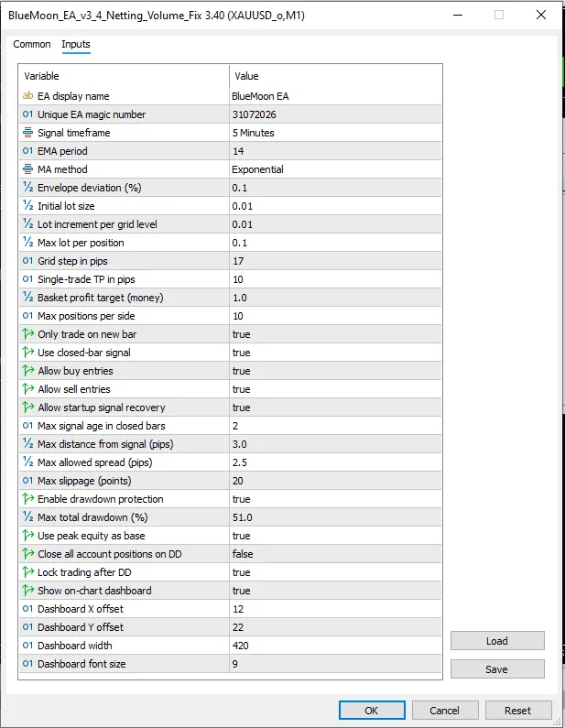Click the Dashboard font size label
This screenshot has width=565, height=728.
[x=81, y=664]
